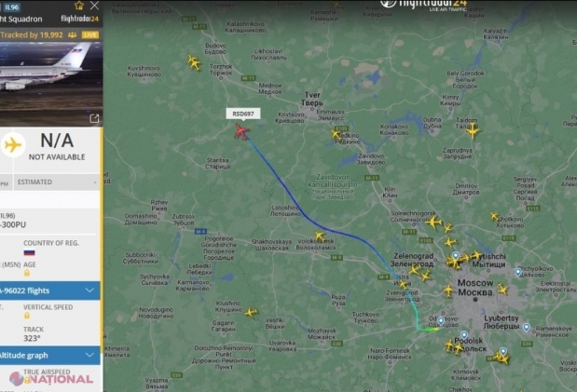This screenshot has width=577, height=392.
Task: Open the aircraft photo thumbnail
Action: pos(50,84)
